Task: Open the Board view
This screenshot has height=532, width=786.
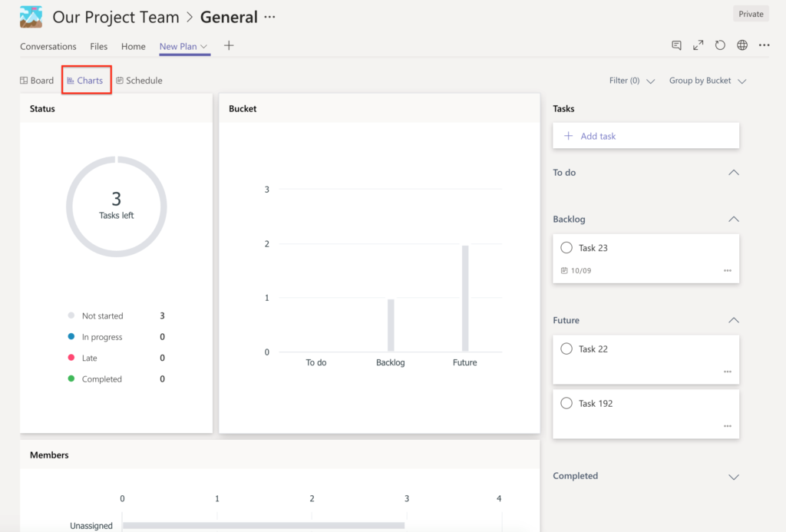Action: point(37,81)
